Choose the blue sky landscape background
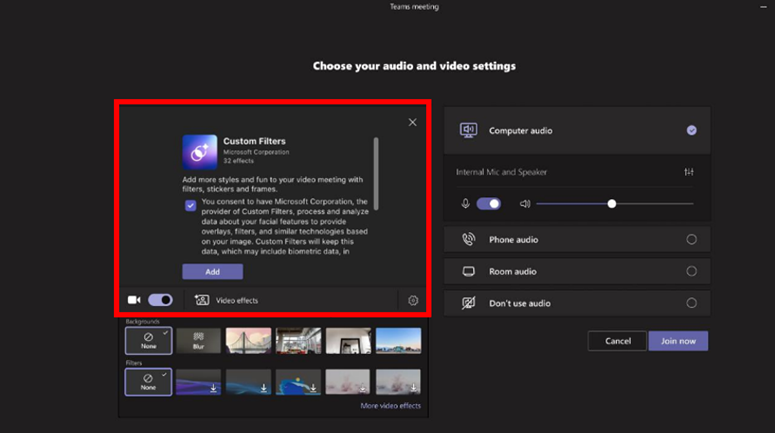Image resolution: width=775 pixels, height=433 pixels. click(398, 341)
